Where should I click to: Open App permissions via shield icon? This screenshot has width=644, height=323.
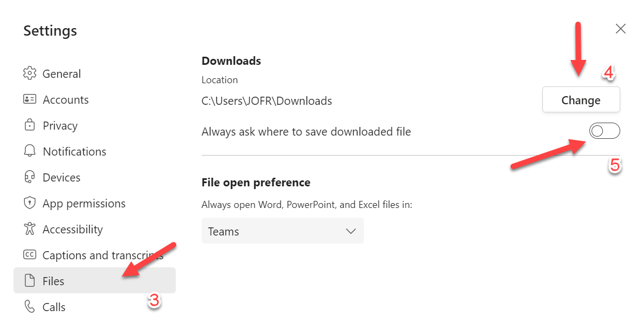click(30, 203)
